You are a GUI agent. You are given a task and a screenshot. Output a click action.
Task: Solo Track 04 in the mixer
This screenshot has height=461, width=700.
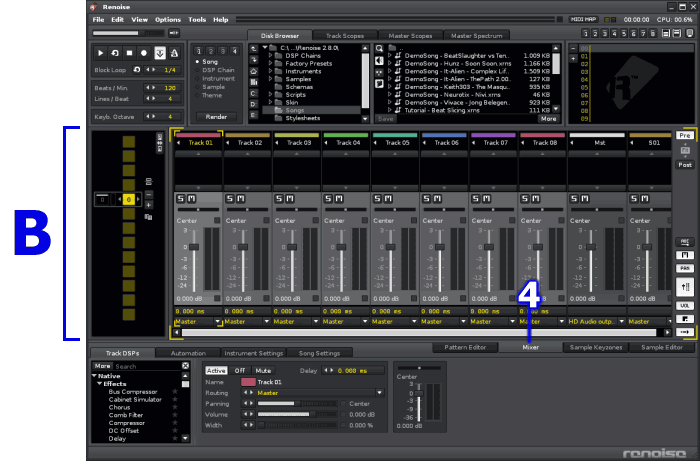click(x=329, y=199)
